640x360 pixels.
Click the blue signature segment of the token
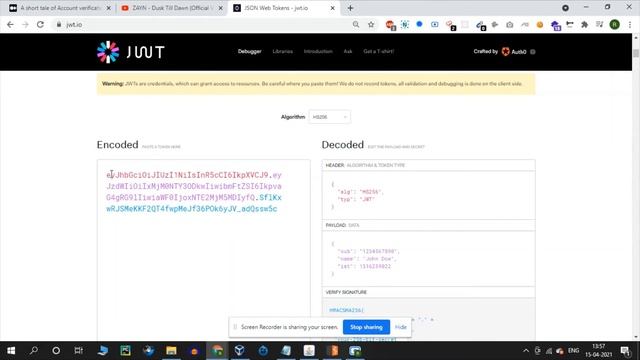point(191,209)
